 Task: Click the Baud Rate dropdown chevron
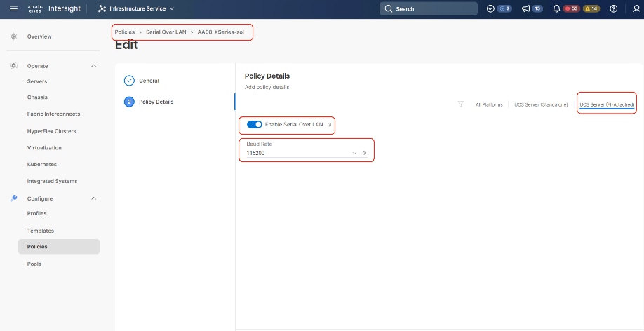coord(354,153)
